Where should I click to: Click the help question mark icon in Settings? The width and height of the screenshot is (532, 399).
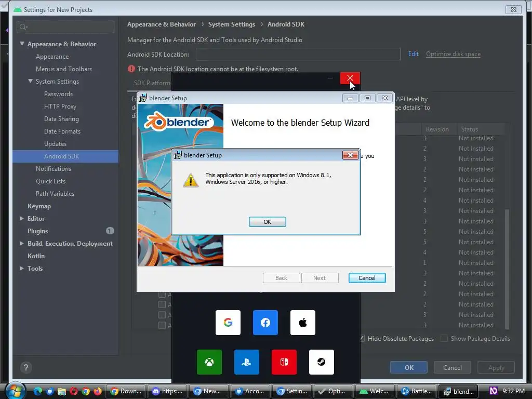26,367
